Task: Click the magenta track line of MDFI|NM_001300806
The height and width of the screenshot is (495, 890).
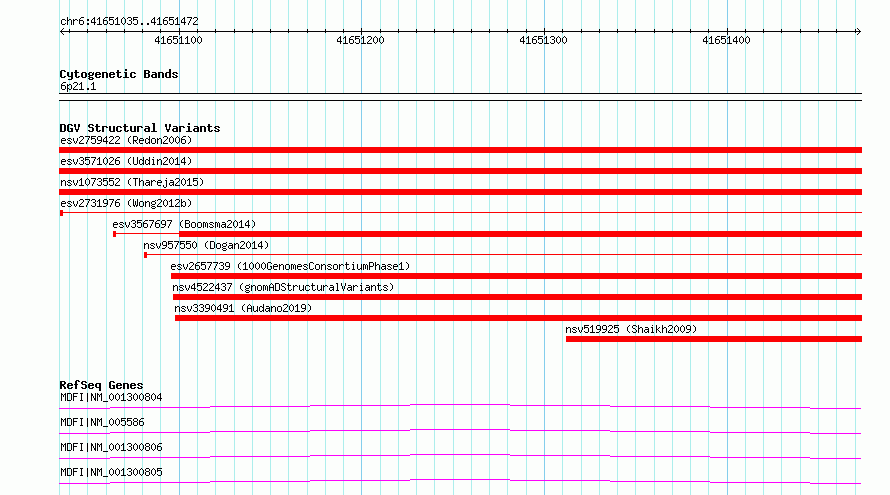Action: tap(460, 455)
